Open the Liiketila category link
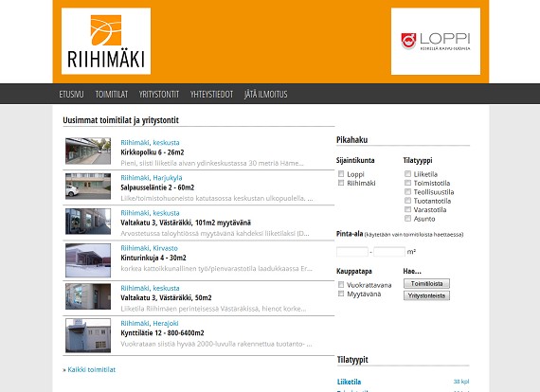 coord(350,382)
